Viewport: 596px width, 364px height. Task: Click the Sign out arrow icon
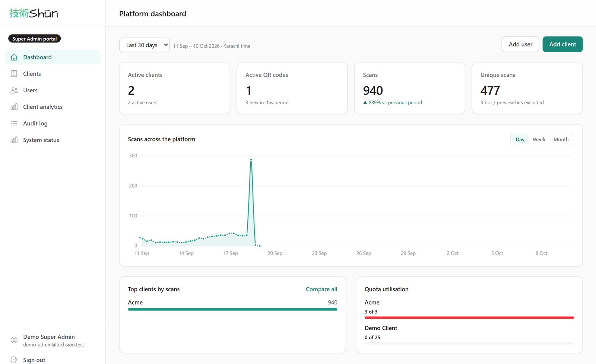click(x=14, y=360)
